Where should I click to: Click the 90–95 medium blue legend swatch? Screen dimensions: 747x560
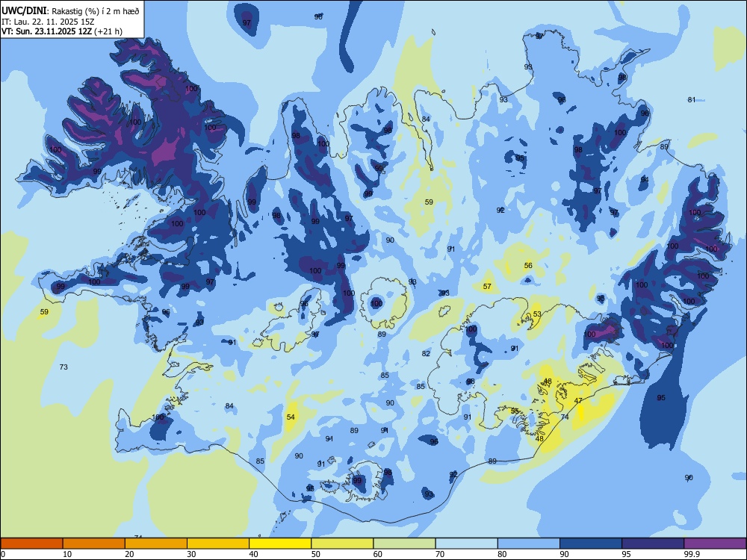click(x=591, y=544)
